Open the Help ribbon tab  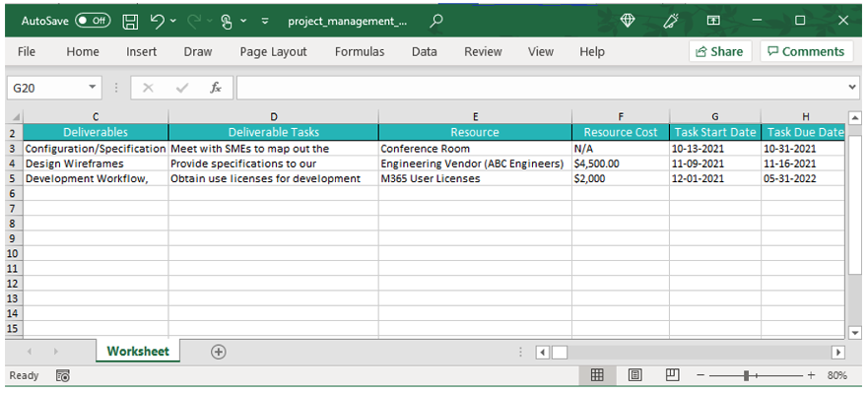[592, 52]
